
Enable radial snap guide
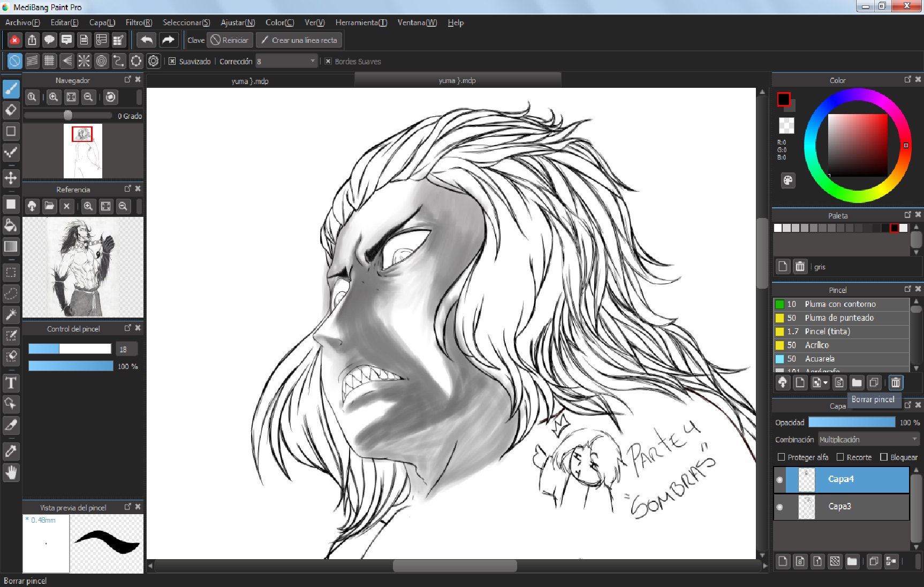pos(84,61)
